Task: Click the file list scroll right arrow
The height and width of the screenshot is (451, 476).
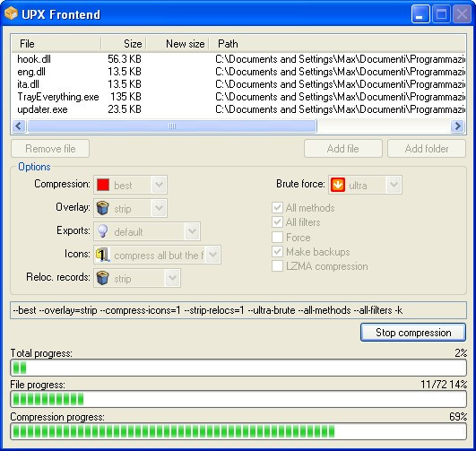Action: [457, 126]
